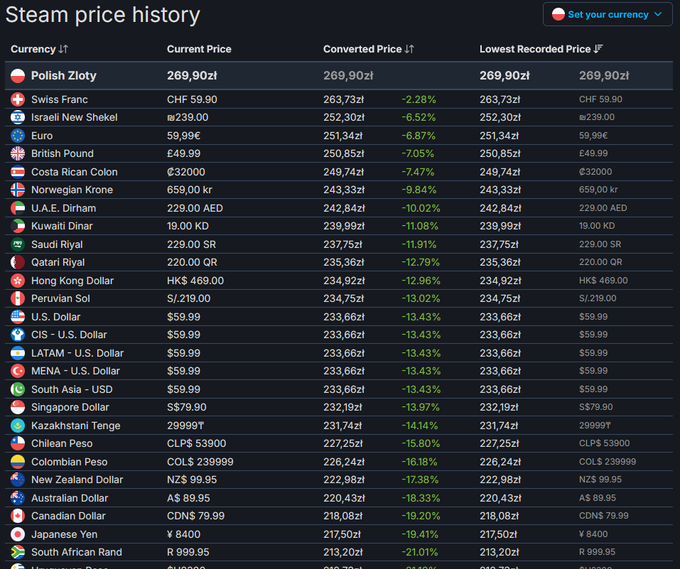Select the 659,00 kr current price

click(x=190, y=190)
